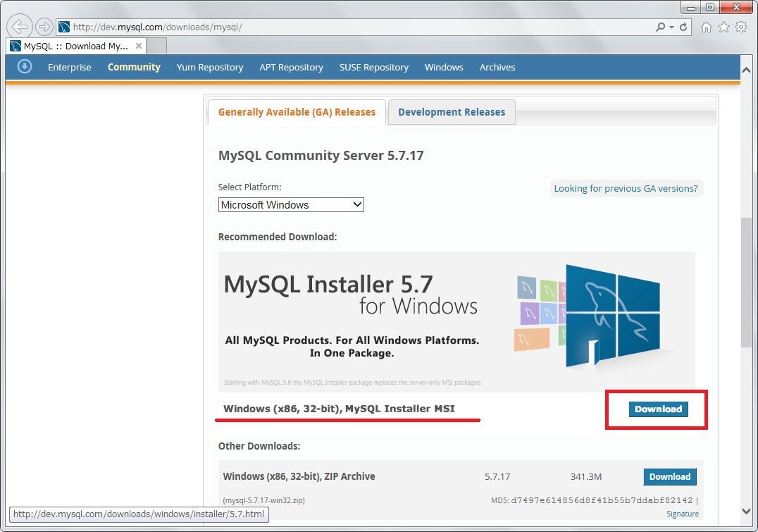
Task: Click the address bar URL field
Action: point(352,27)
